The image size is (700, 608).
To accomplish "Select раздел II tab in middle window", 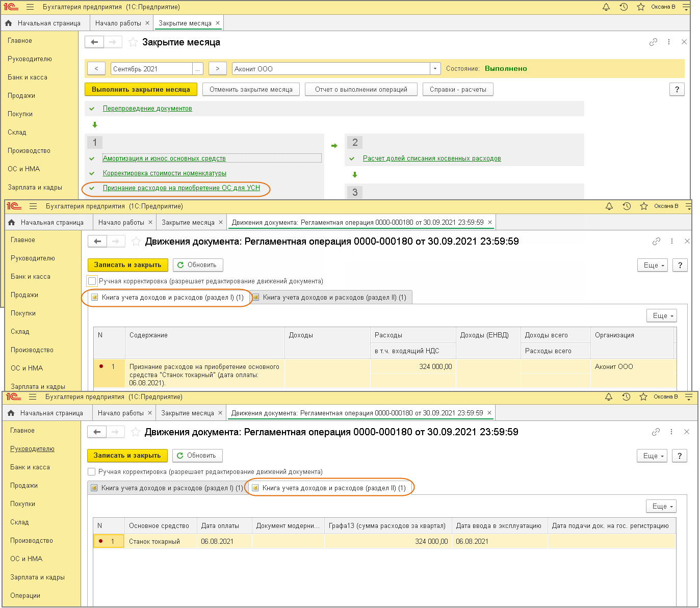I will [x=330, y=298].
